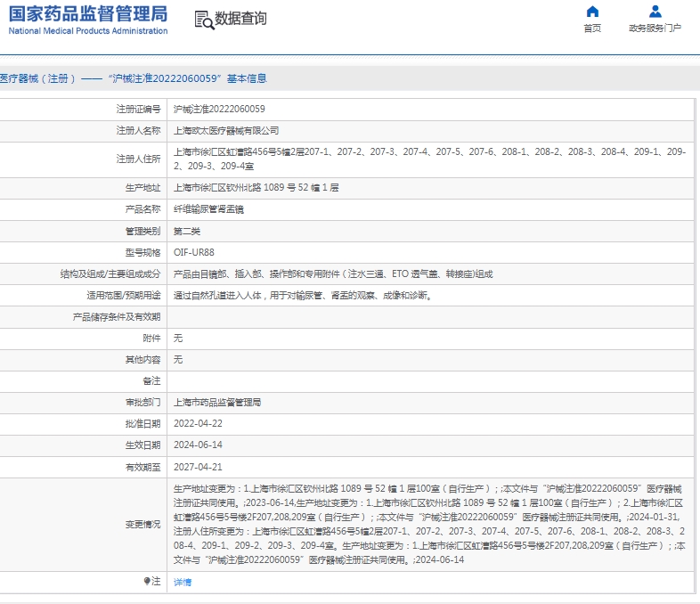The width and height of the screenshot is (700, 604).
Task: Open the 政务服务门户 user portal icon
Action: 655,12
